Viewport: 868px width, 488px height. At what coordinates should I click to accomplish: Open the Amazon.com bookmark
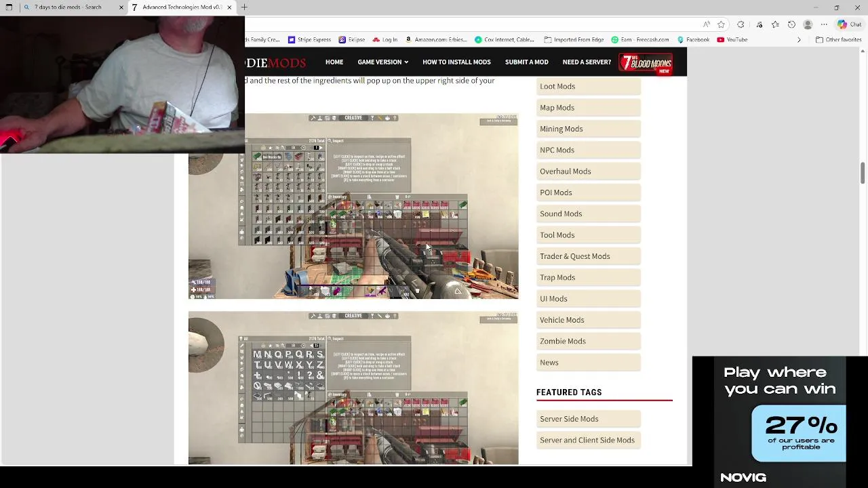click(x=436, y=40)
